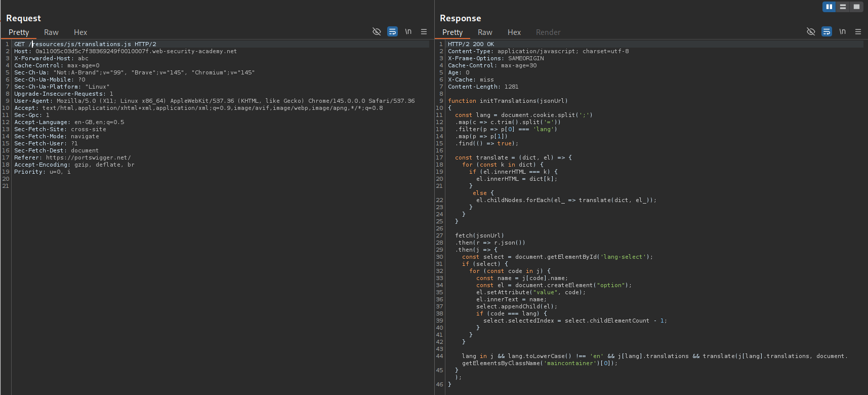Hide non-printable characters in Request panel
Viewport: 868px width, 395px height.
[x=377, y=31]
